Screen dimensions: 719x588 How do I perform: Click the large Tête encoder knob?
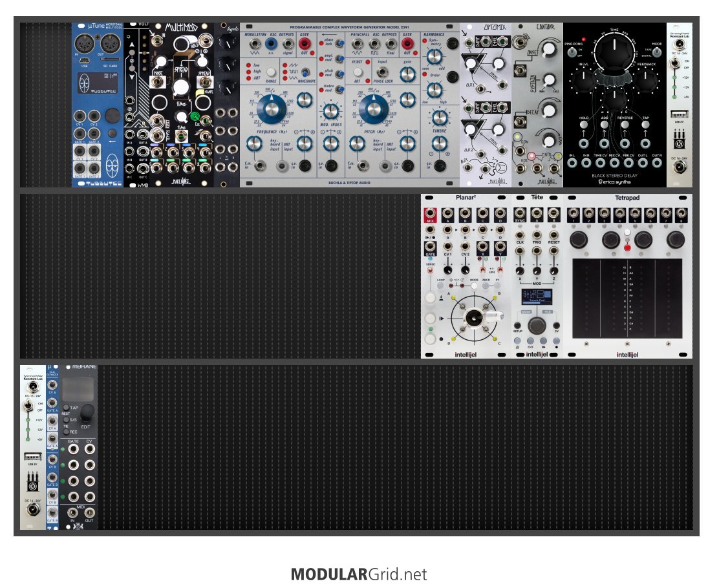tap(537, 326)
